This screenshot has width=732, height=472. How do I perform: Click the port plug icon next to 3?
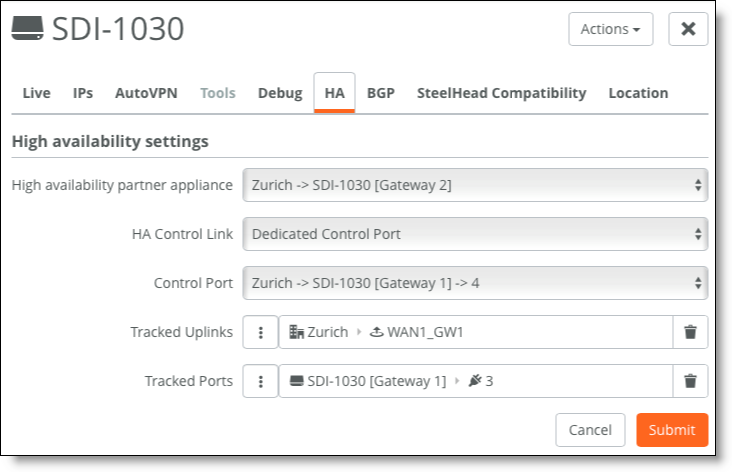[475, 380]
